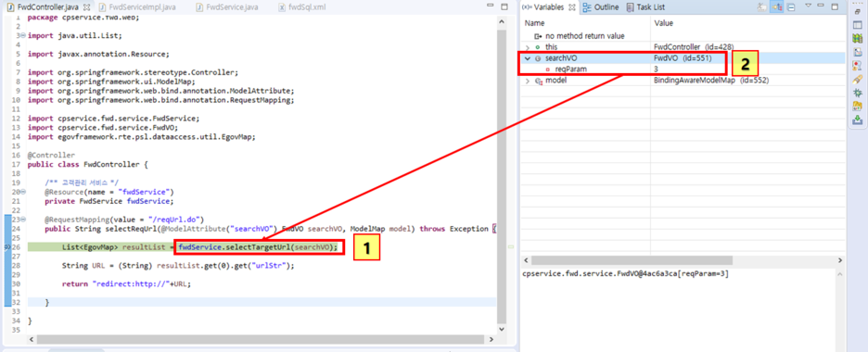Click the restore icon atop right sidebar

tap(858, 11)
